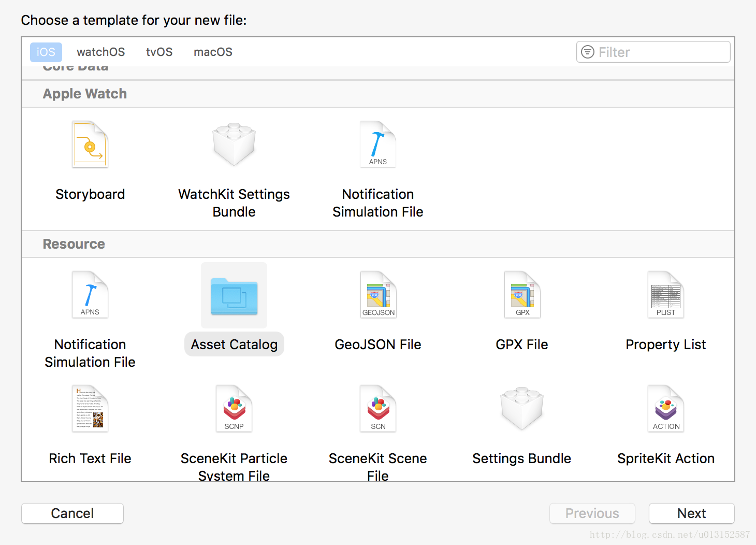Click the Cancel button

72,513
